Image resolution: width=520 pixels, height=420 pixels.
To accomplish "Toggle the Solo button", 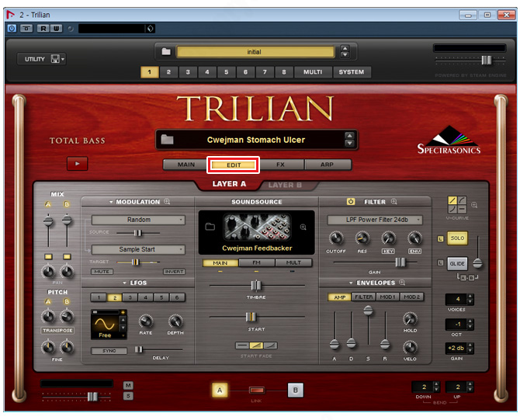I will click(x=457, y=238).
